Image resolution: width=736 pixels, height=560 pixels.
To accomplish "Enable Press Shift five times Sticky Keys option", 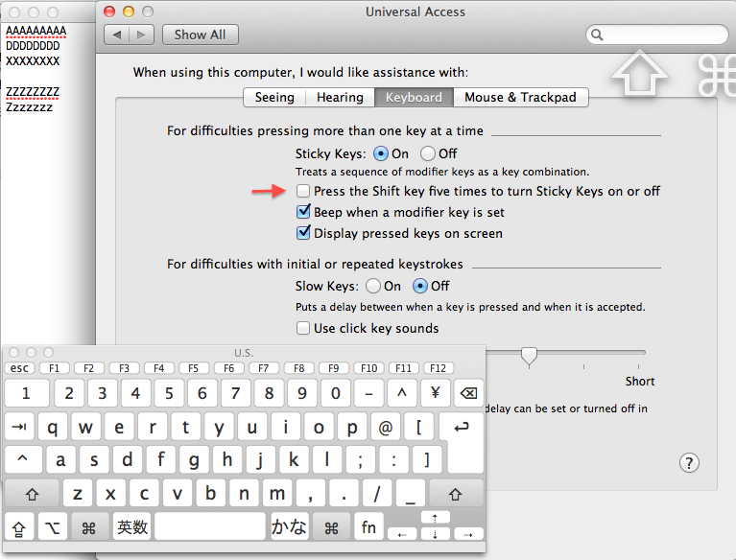I will pyautogui.click(x=303, y=192).
